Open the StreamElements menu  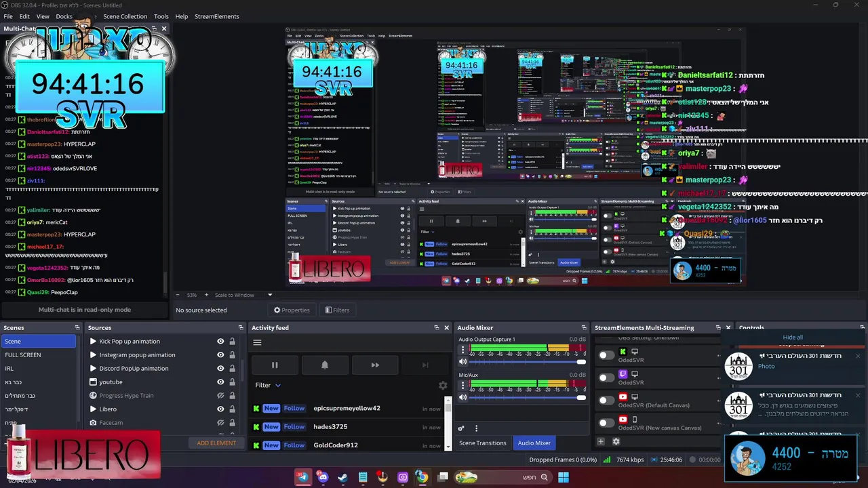217,16
